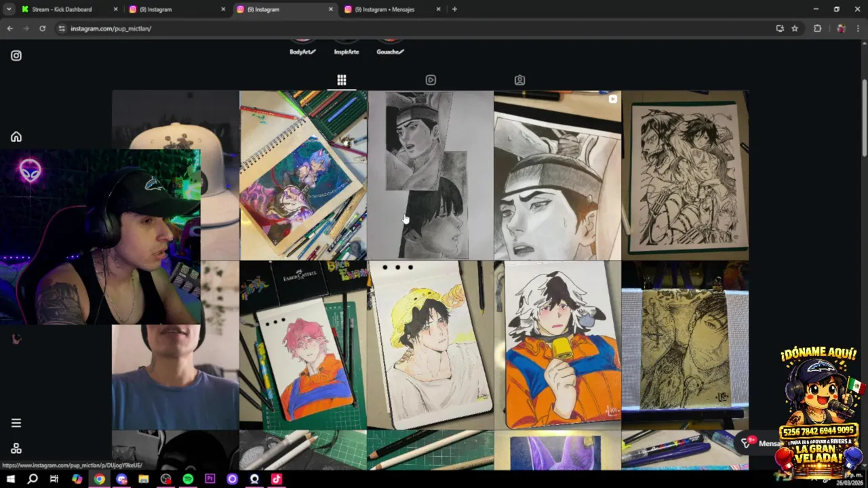Click the page vertical scrollbar thumb
Viewport: 868px width, 488px height.
(864, 119)
